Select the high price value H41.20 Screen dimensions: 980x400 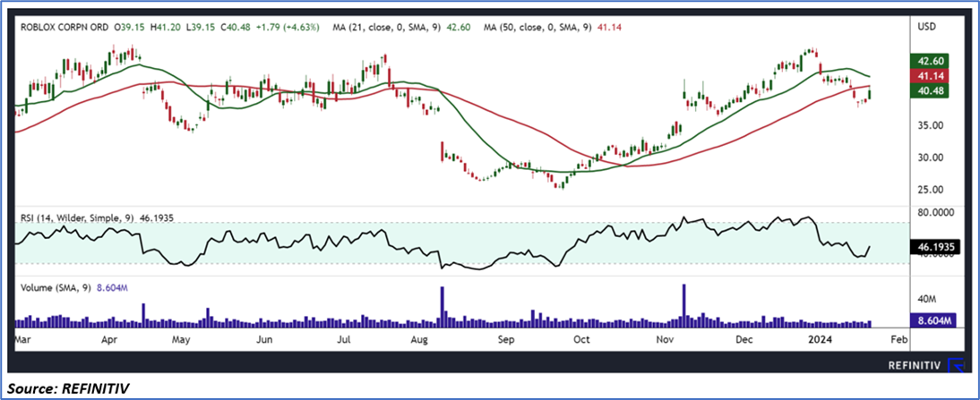click(164, 28)
